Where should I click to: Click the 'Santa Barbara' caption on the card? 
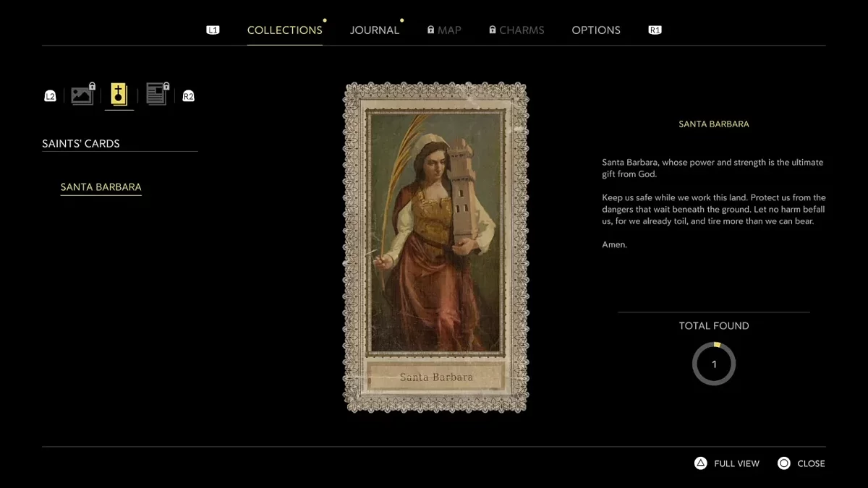tap(436, 377)
